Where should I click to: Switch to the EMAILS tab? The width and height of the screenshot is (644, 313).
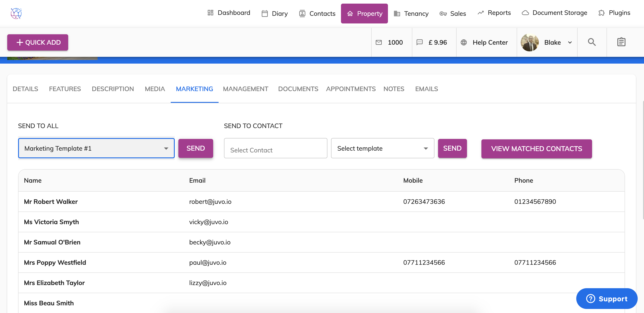tap(426, 89)
